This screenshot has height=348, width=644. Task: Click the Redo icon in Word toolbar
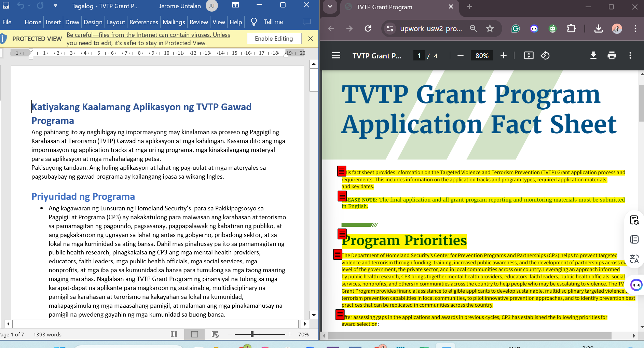(40, 5)
